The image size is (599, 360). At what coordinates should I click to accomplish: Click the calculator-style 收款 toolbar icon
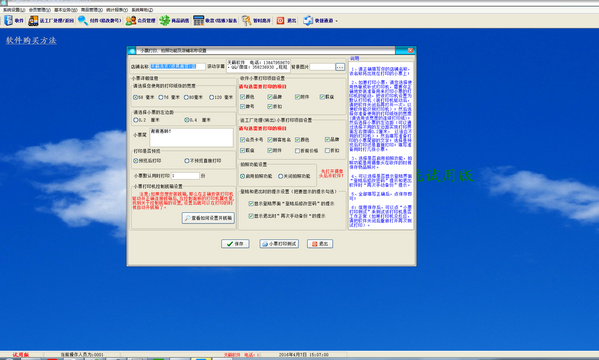coord(198,20)
